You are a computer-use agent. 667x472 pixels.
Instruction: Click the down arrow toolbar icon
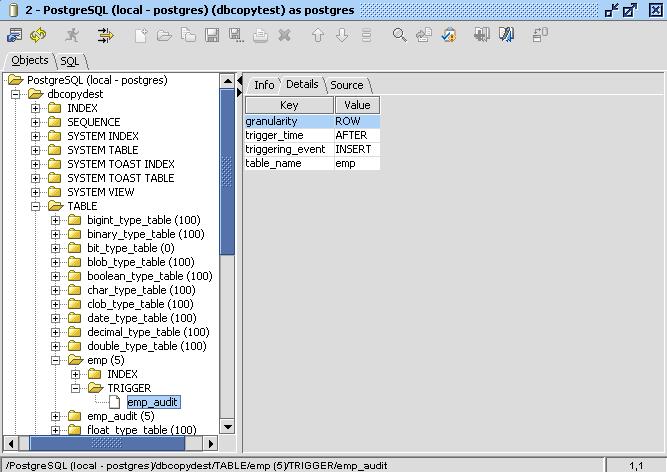(342, 35)
